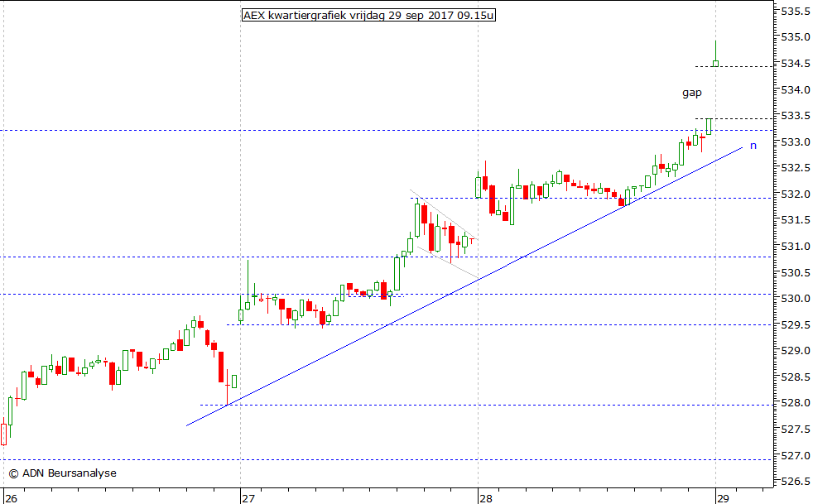Screen dimensions: 813x504
Task: Click the date label '27' on the time axis
Action: click(x=248, y=499)
